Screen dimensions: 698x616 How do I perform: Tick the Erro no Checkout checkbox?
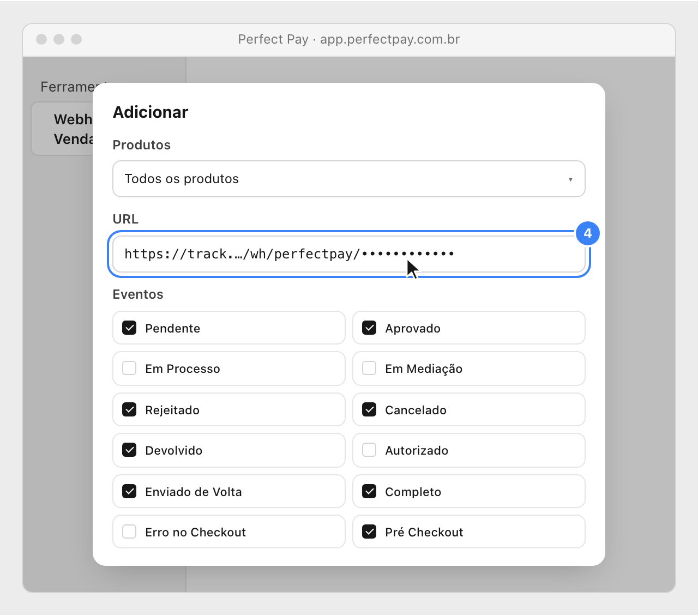(129, 532)
